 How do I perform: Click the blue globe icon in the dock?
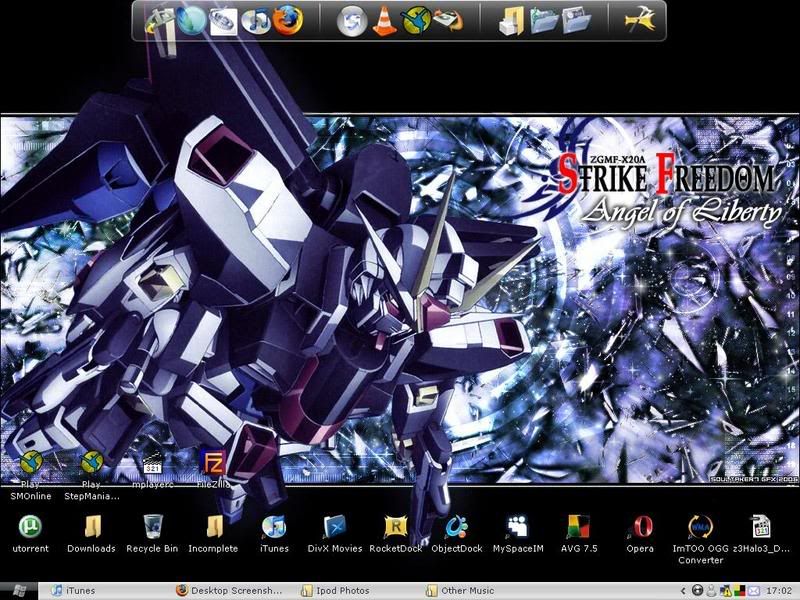pyautogui.click(x=192, y=20)
